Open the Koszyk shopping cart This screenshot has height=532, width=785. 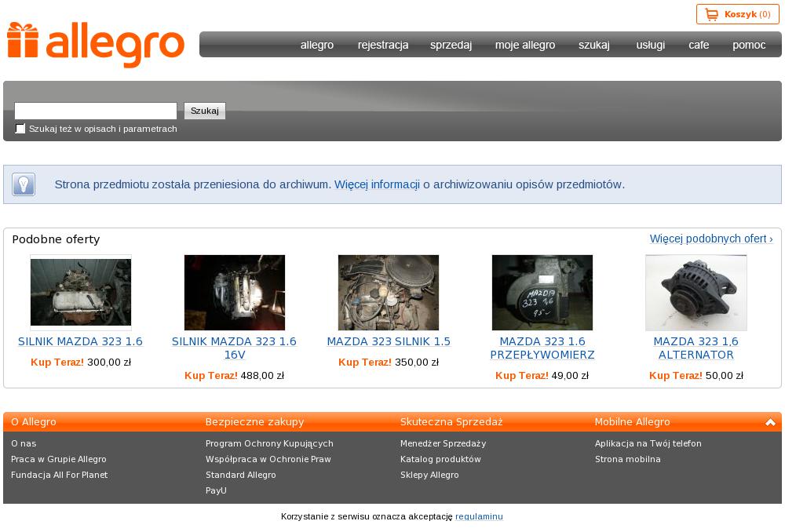737,14
